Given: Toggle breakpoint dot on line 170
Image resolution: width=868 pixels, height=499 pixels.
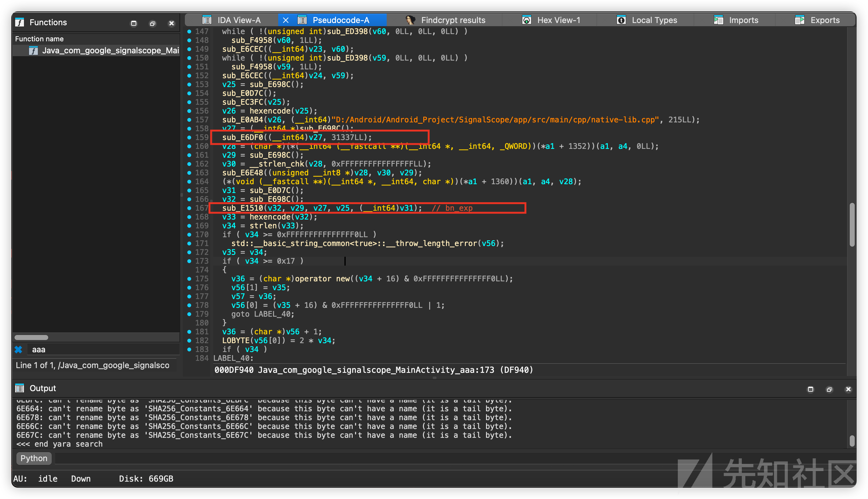Looking at the screenshot, I should click(189, 235).
